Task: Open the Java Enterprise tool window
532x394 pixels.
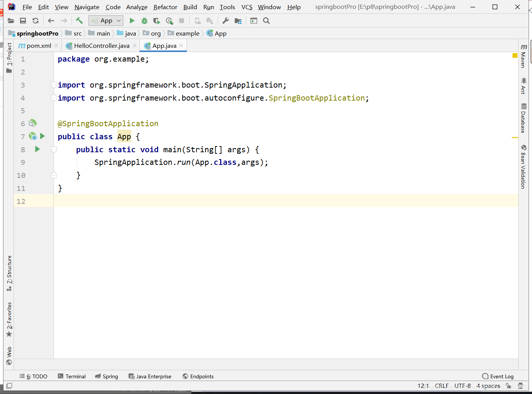Action: coord(150,376)
